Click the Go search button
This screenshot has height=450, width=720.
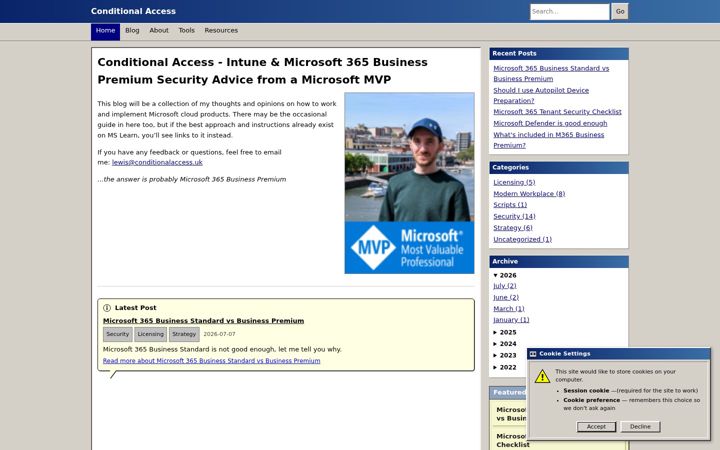(x=620, y=11)
